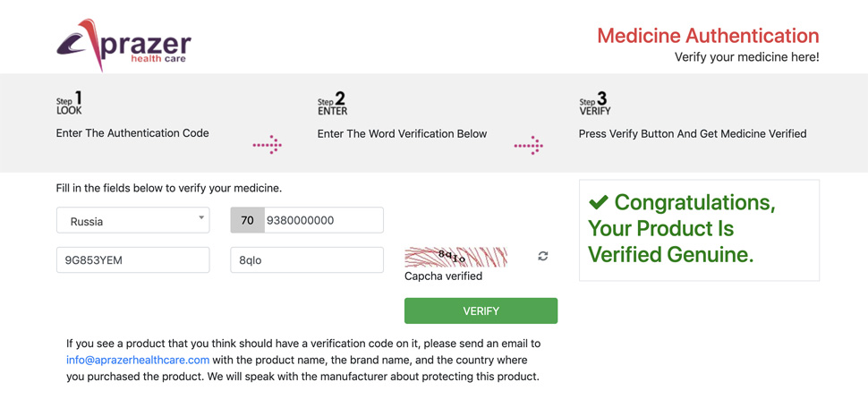The width and height of the screenshot is (868, 416).
Task: Refresh the captcha image
Action: point(543,256)
